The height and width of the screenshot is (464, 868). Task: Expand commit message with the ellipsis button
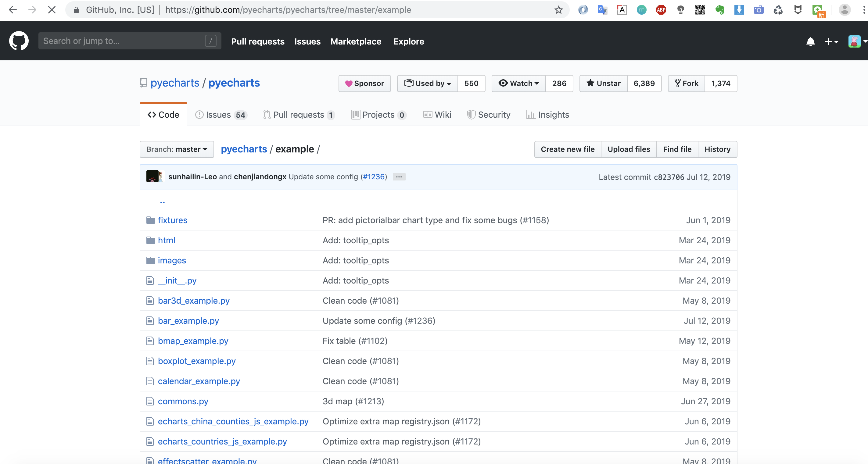tap(399, 177)
